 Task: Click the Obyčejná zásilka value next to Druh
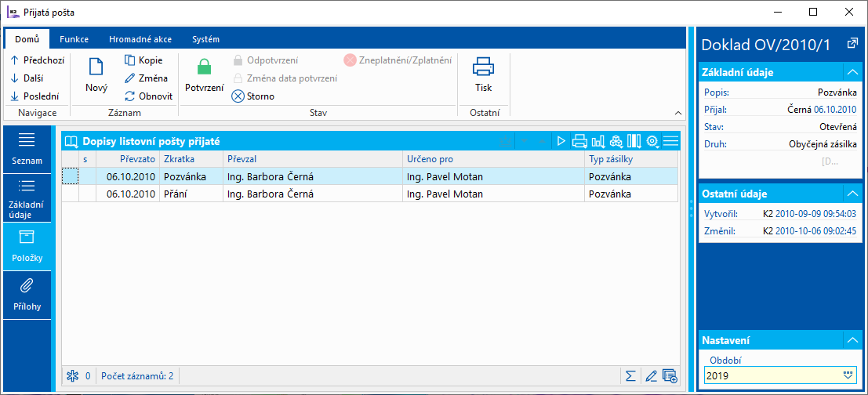coord(823,144)
